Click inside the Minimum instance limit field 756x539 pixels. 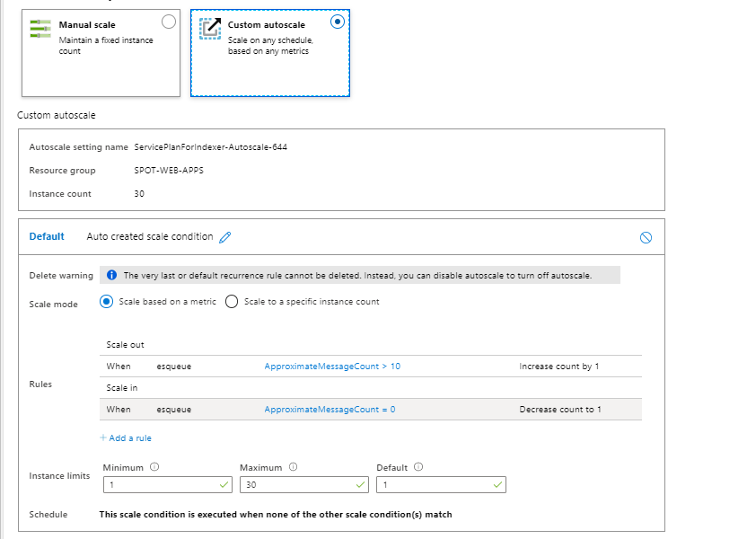pyautogui.click(x=162, y=484)
